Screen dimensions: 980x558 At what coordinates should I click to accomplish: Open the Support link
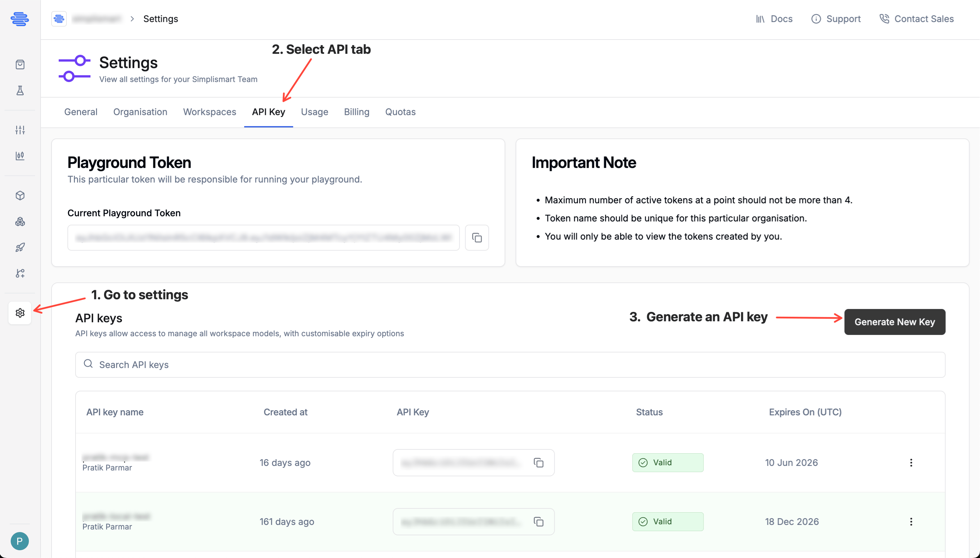tap(836, 19)
